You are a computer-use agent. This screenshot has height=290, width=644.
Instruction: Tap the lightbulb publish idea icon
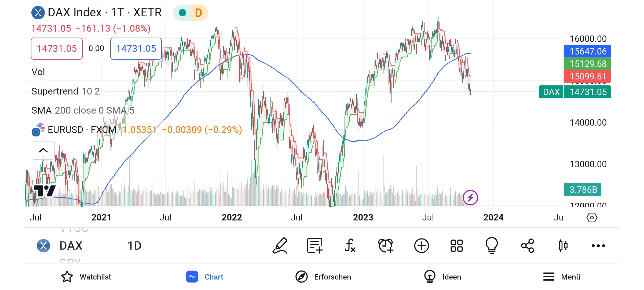point(492,246)
